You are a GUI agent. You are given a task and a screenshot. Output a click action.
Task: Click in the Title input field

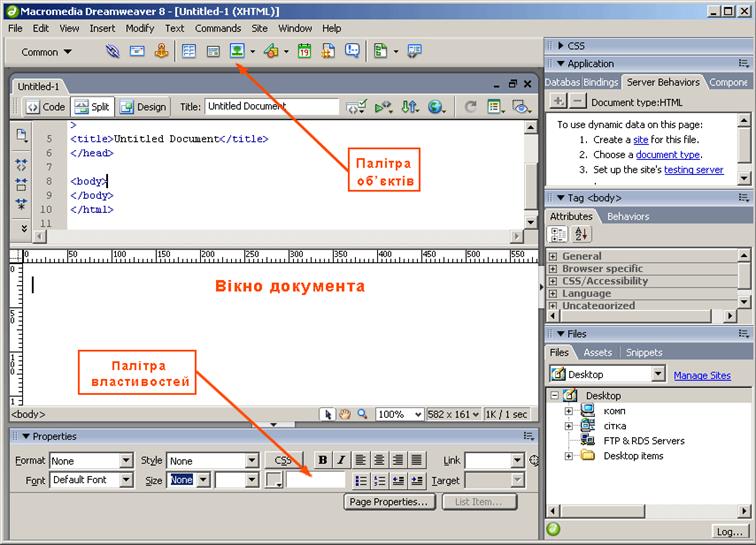272,107
